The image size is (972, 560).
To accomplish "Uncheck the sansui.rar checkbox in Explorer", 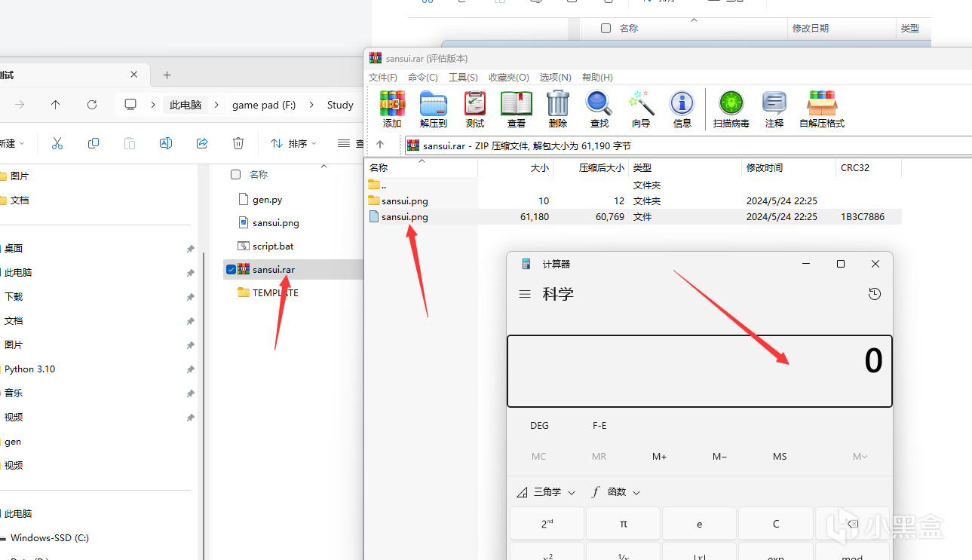I will click(231, 269).
